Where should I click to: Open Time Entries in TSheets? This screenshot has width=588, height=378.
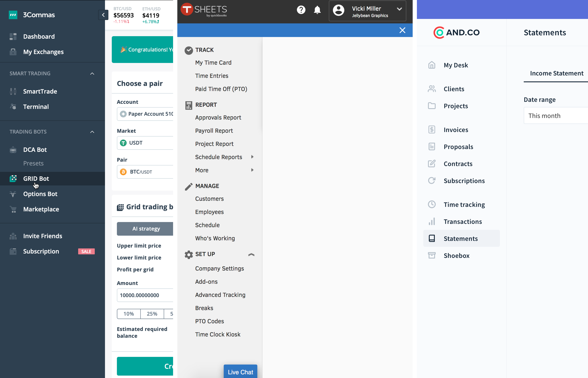(211, 76)
